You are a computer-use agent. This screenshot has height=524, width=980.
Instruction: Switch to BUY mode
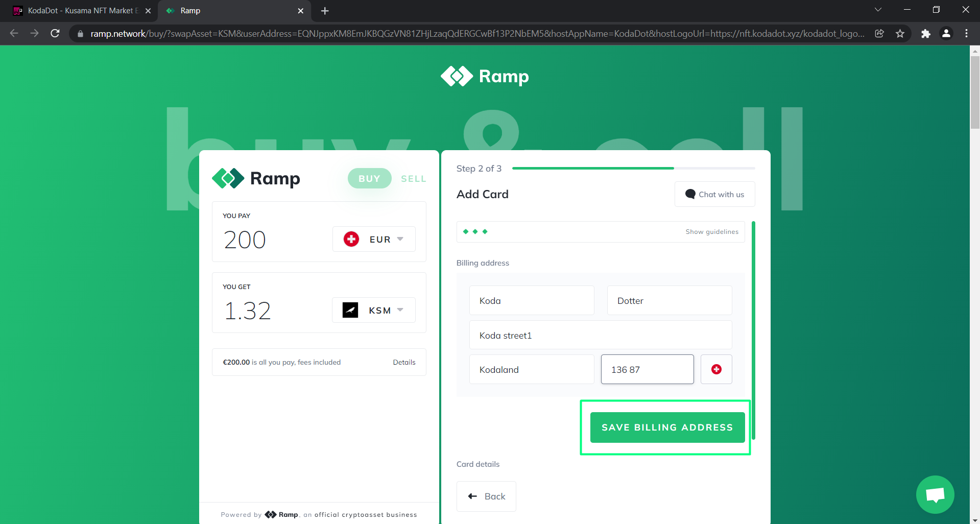point(369,178)
